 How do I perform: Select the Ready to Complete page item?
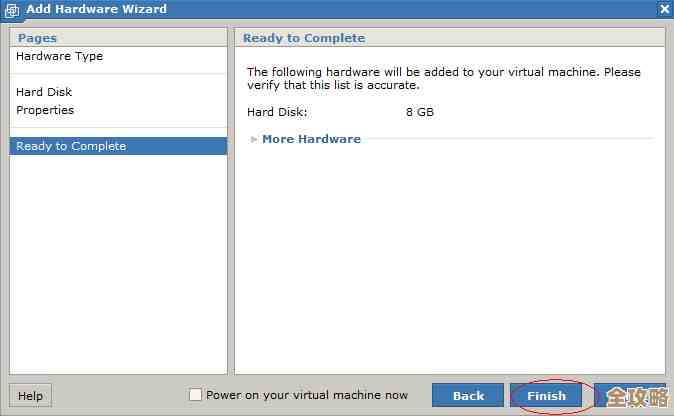(71, 146)
